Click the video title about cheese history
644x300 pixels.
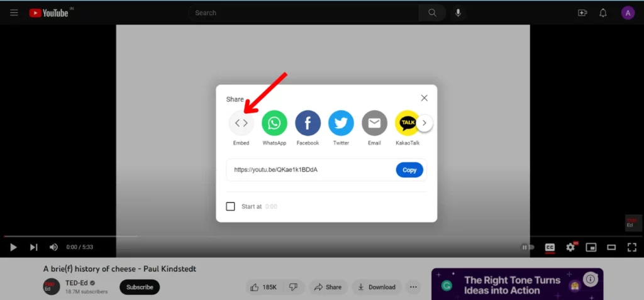(119, 269)
